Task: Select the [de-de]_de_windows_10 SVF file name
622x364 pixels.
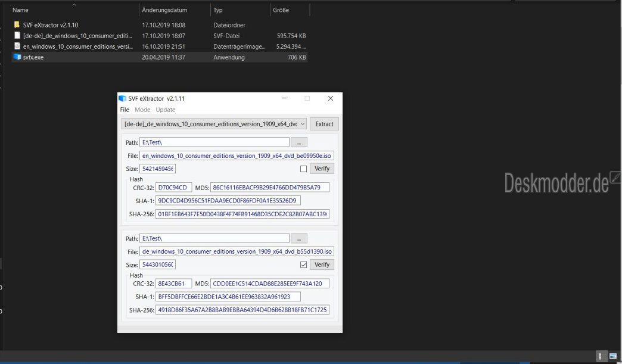Action: point(77,36)
